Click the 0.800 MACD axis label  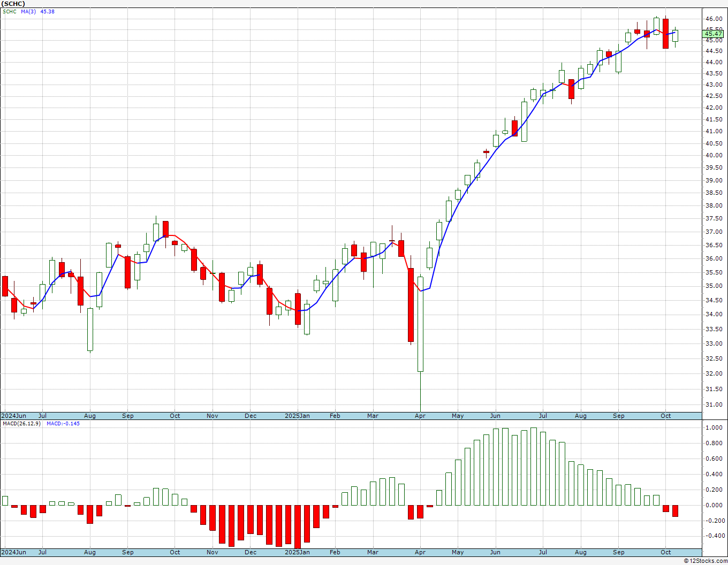(x=714, y=443)
